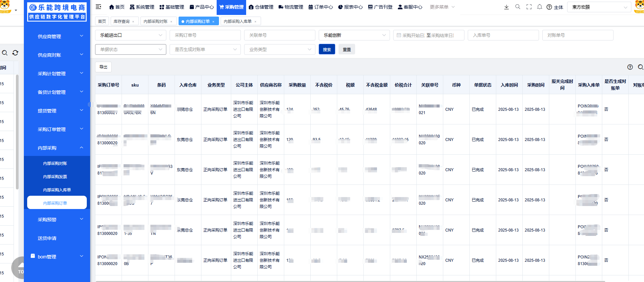Expand the 供应商管理 sidebar menu
The image size is (644, 282).
[x=57, y=36]
